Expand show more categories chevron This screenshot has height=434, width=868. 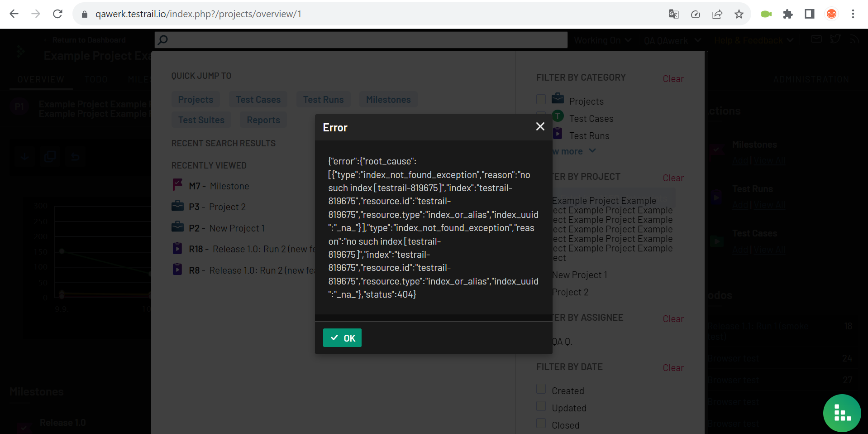click(592, 151)
